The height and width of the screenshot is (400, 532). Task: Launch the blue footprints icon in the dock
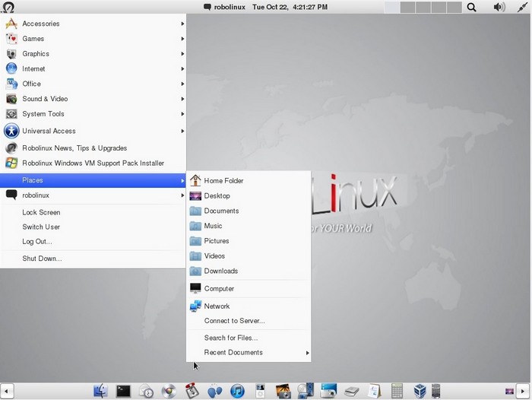pos(214,391)
